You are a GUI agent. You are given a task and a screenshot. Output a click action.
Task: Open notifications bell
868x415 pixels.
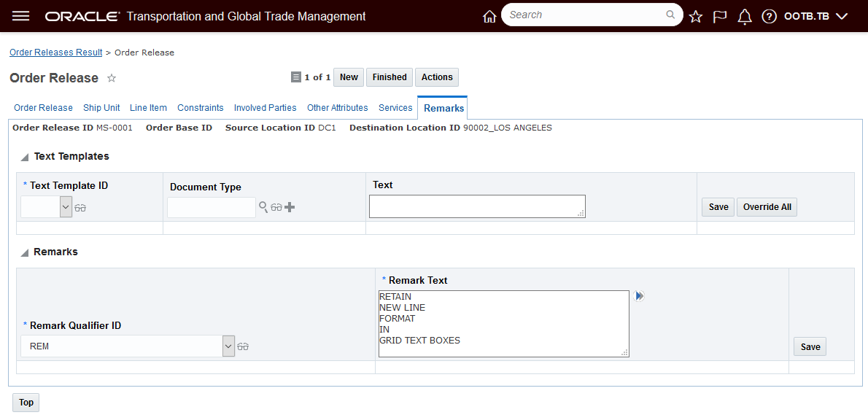745,16
